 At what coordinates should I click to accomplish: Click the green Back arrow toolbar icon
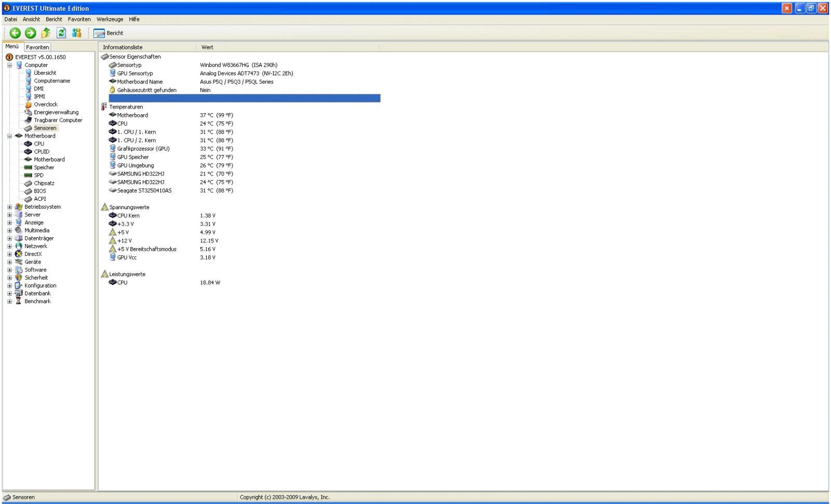[x=15, y=33]
